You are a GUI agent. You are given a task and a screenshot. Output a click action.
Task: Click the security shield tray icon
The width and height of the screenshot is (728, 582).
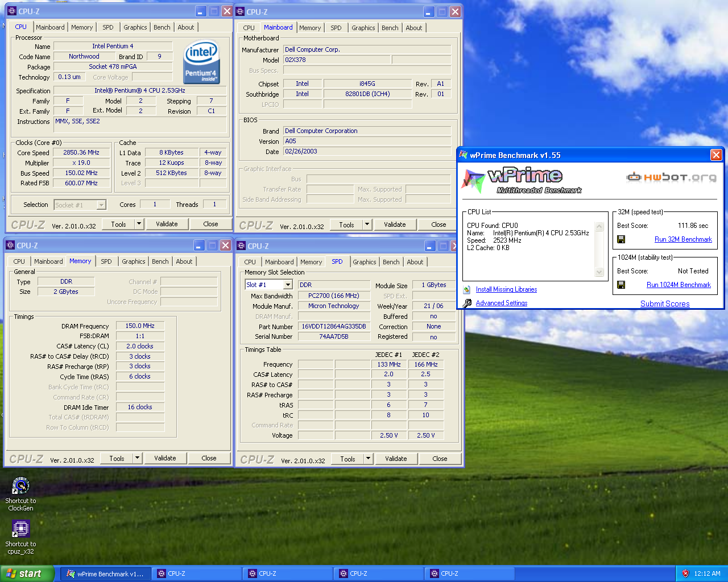(x=685, y=573)
